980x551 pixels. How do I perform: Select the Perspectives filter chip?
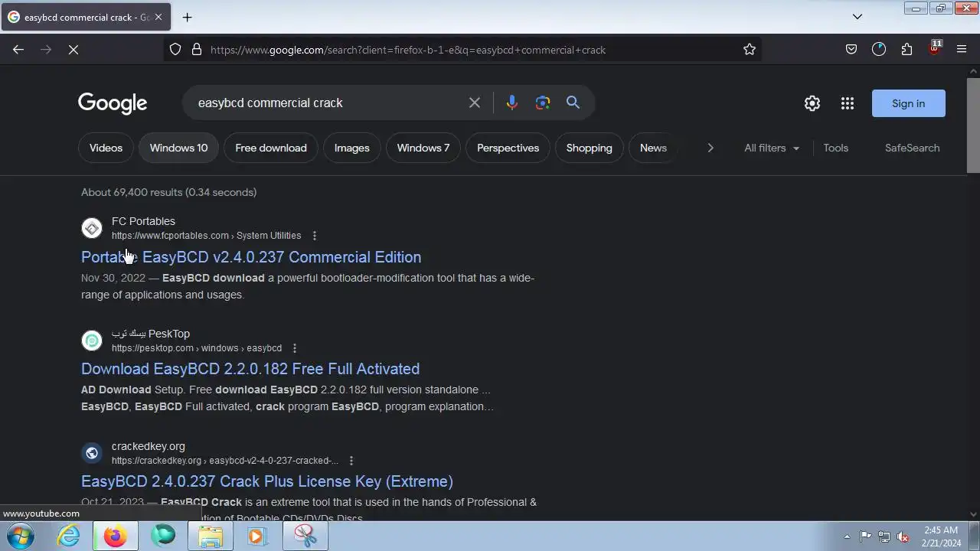pyautogui.click(x=508, y=148)
